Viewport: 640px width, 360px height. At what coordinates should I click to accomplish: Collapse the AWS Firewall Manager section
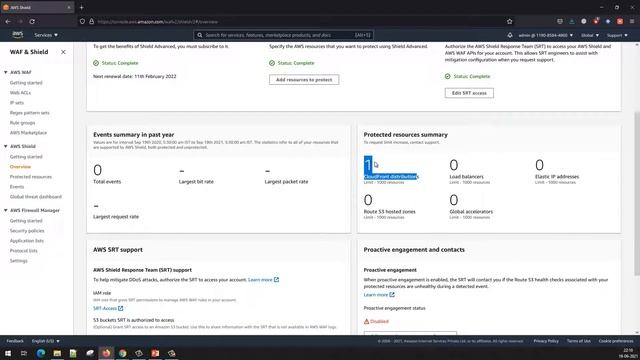[6, 210]
